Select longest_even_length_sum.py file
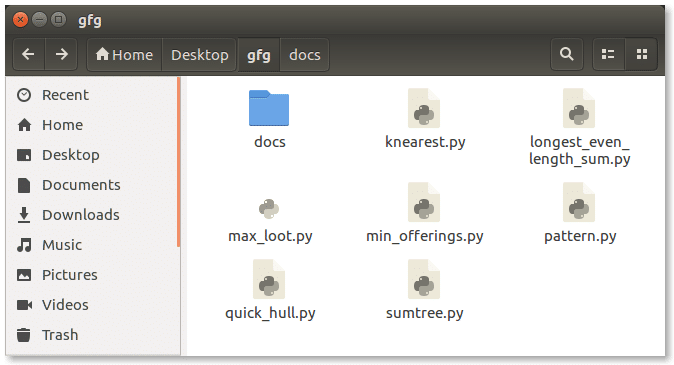The width and height of the screenshot is (674, 365). [x=579, y=127]
